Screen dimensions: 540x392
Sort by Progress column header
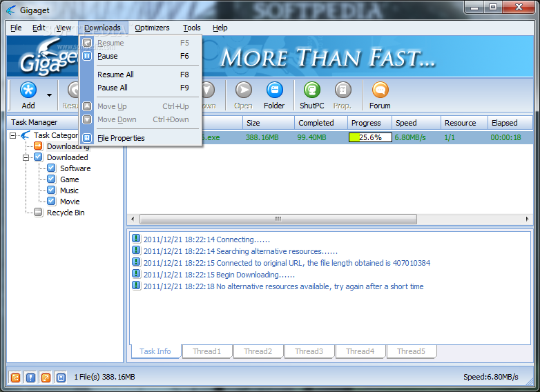(369, 123)
